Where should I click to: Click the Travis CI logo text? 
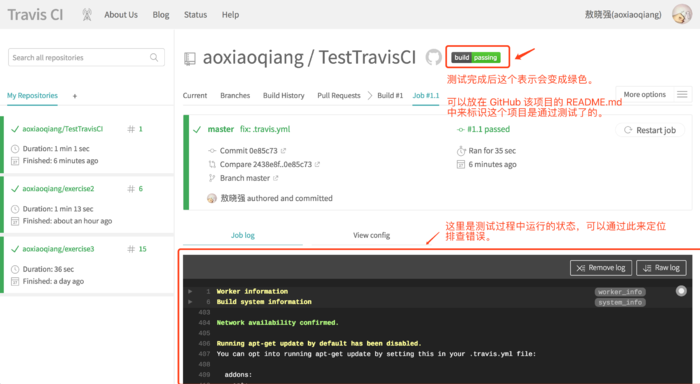35,15
